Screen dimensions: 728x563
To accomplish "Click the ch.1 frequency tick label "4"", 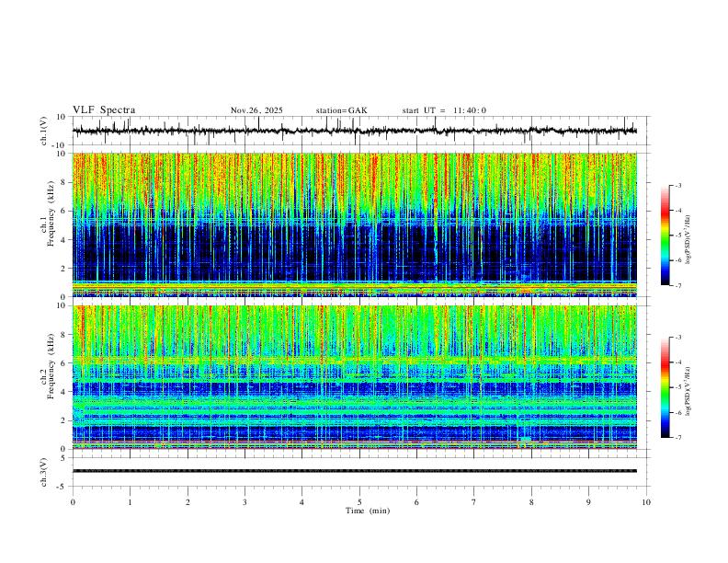I will coord(64,240).
